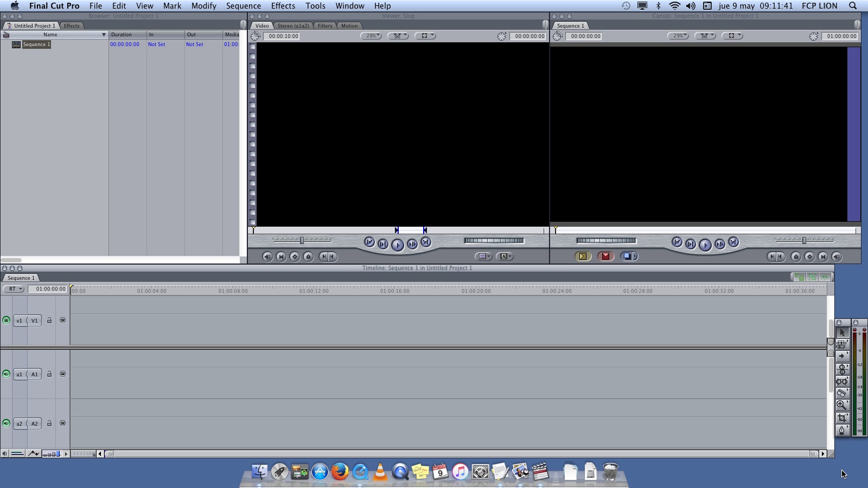The image size is (868, 488).
Task: Open Canvas view mode popup menu
Action: (732, 36)
